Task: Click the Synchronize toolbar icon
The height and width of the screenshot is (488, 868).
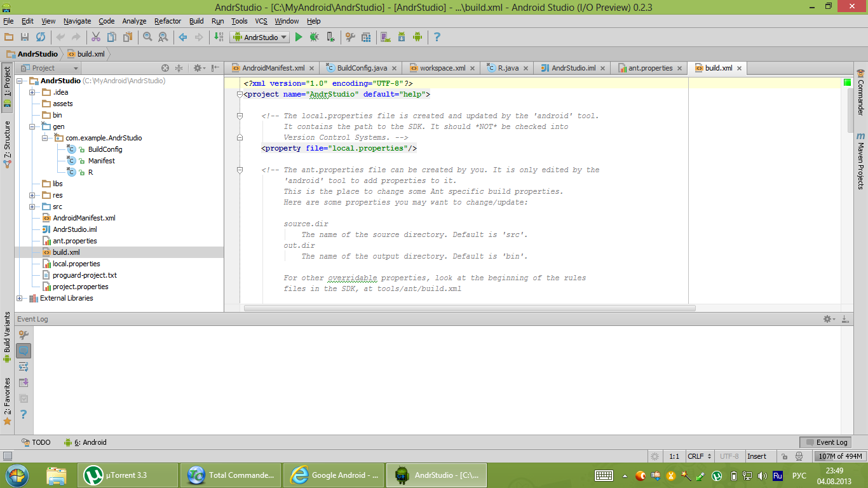Action: point(41,37)
